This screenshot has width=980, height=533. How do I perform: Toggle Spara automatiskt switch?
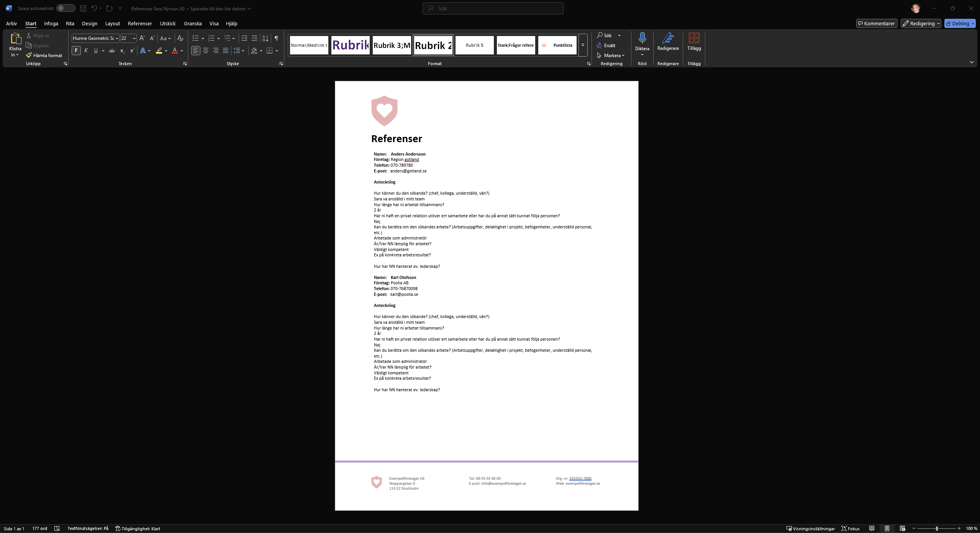66,8
